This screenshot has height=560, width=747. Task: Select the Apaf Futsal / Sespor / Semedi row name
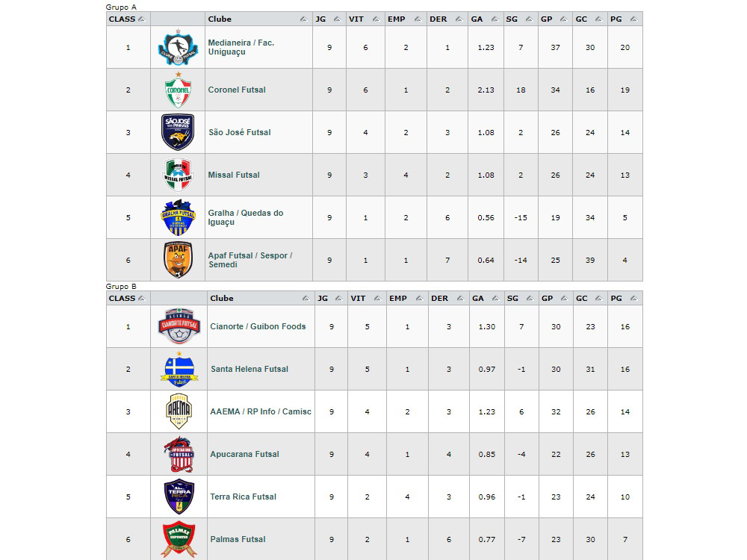click(249, 260)
